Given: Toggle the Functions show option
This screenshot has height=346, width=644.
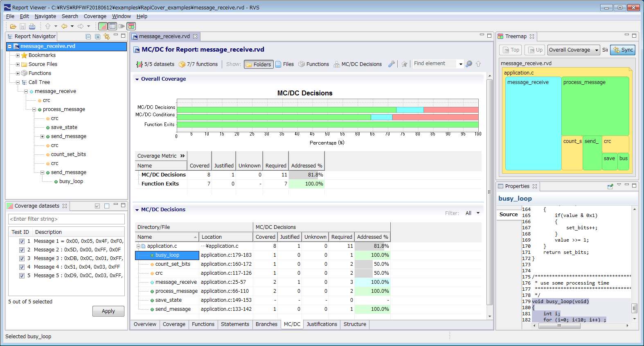Looking at the screenshot, I should pyautogui.click(x=314, y=64).
